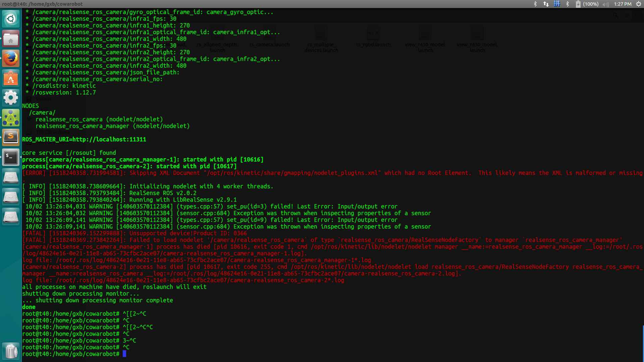Open System Settings gear launcher

point(11,98)
